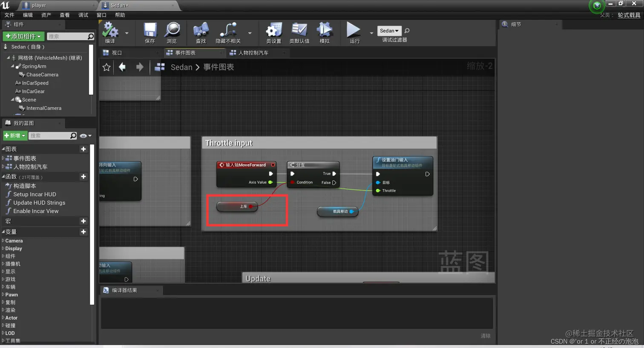This screenshot has width=644, height=348.
Task: Open 构造脚本 construction script
Action: tap(24, 186)
